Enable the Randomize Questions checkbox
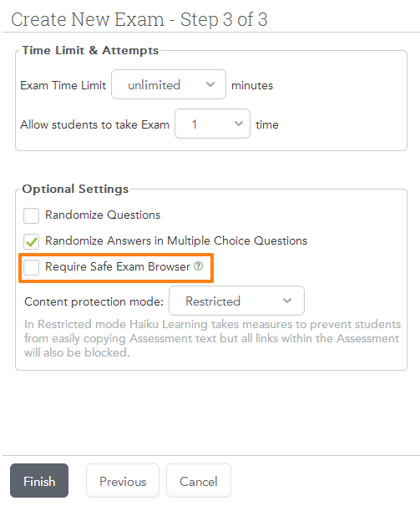Viewport: 420px width, 511px height. [31, 215]
